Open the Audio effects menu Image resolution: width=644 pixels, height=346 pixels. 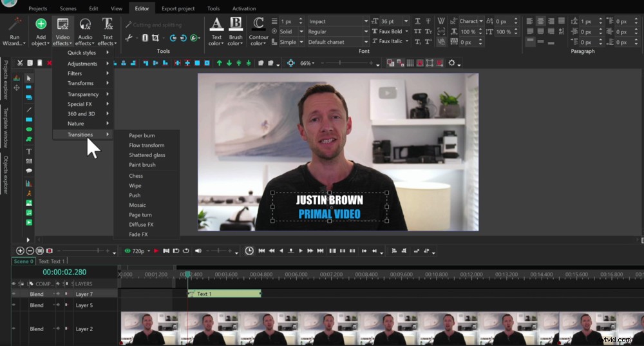tap(86, 32)
